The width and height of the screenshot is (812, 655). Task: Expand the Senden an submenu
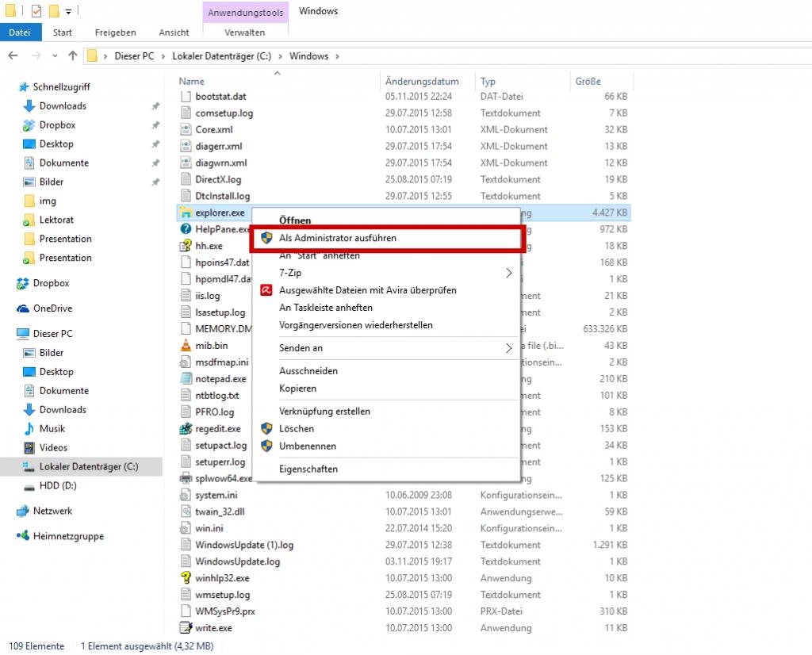tap(508, 348)
